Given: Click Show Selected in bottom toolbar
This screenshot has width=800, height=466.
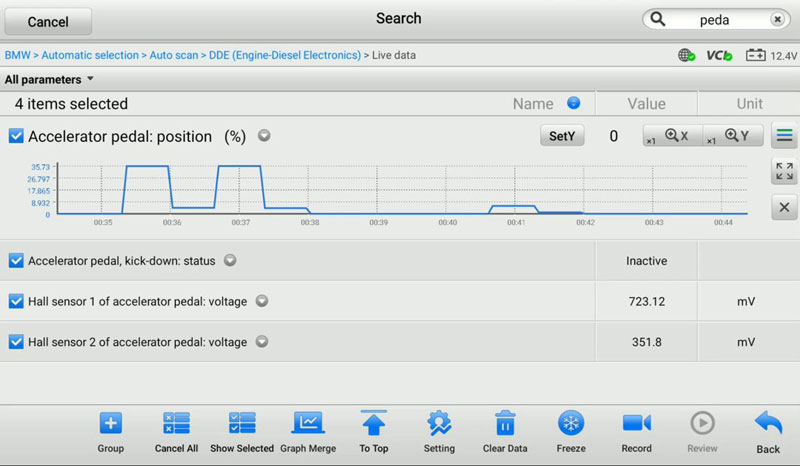Looking at the screenshot, I should click(x=241, y=424).
